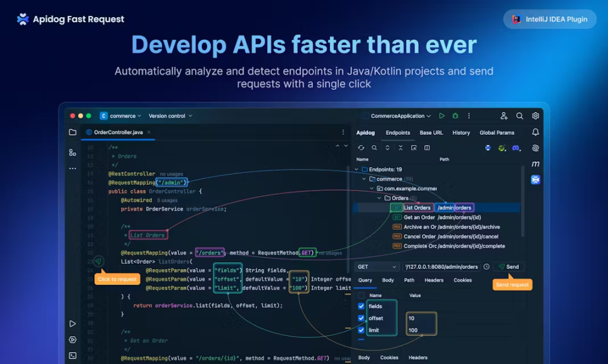
Task: Click the IntelliJ IDEA Plugin button
Action: [550, 19]
